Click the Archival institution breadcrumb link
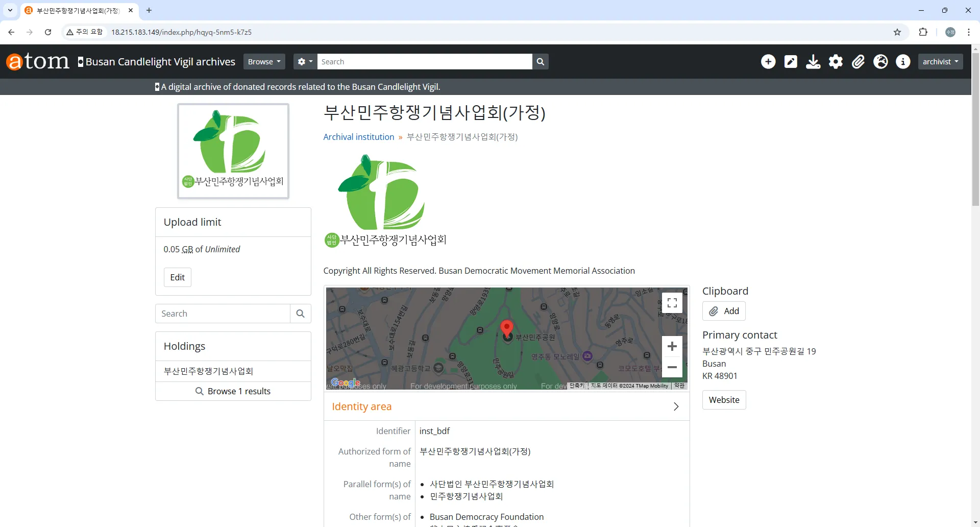980x527 pixels. tap(359, 137)
